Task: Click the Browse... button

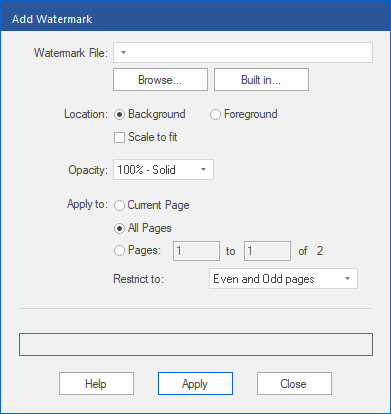Action: tap(160, 80)
